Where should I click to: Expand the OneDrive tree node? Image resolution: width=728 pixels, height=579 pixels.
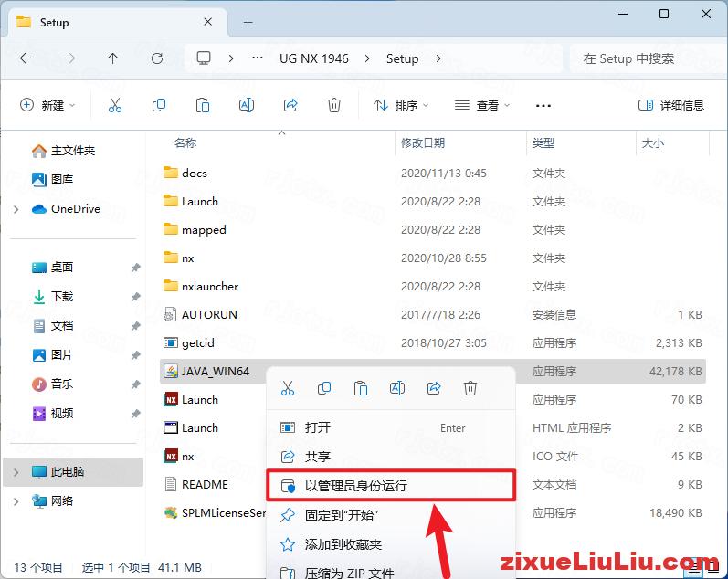16,209
